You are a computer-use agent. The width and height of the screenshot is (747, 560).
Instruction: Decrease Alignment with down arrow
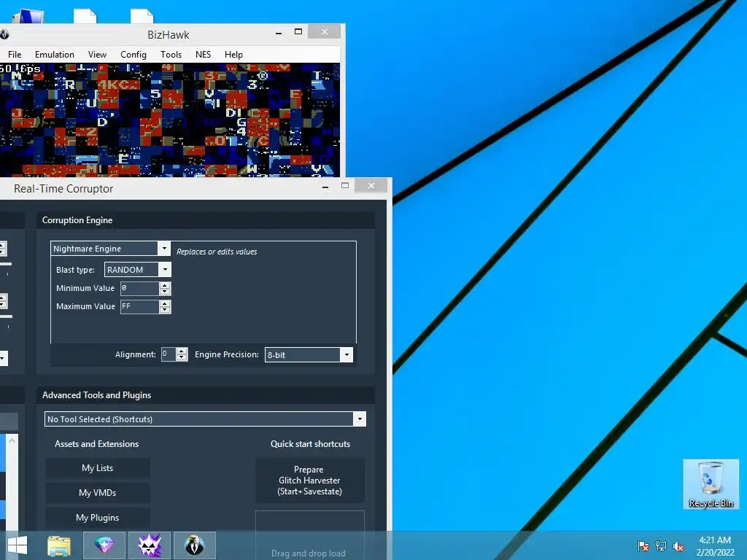[182, 357]
